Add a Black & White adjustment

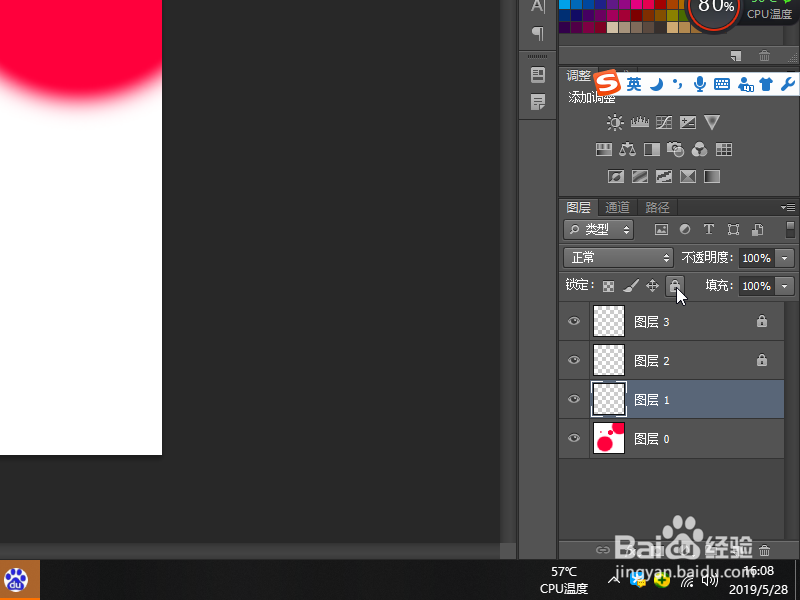point(652,149)
